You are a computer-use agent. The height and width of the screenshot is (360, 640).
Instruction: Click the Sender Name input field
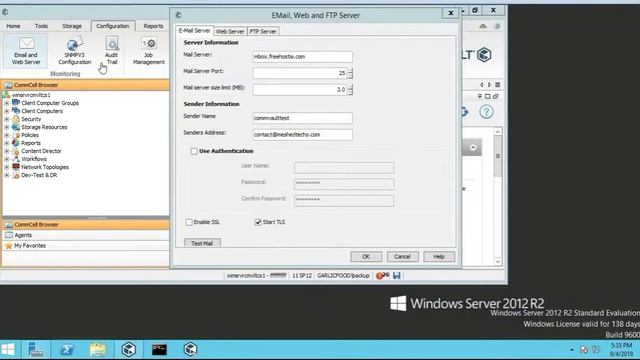click(x=302, y=118)
